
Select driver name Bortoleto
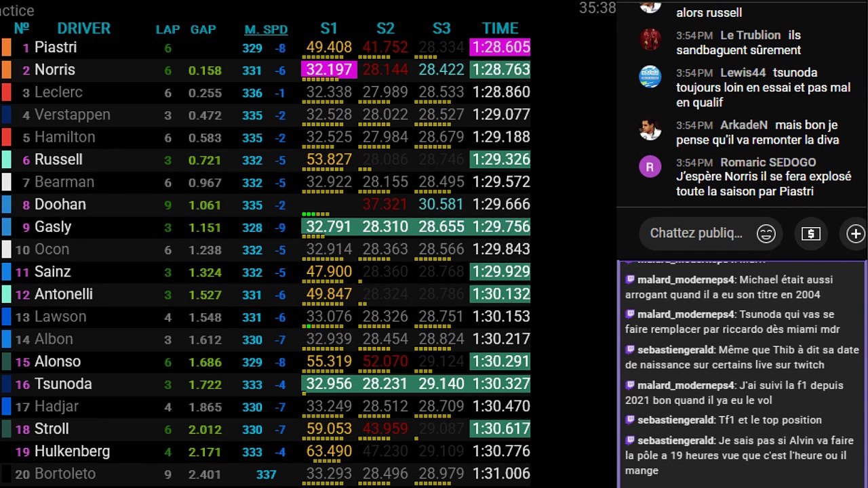[65, 473]
